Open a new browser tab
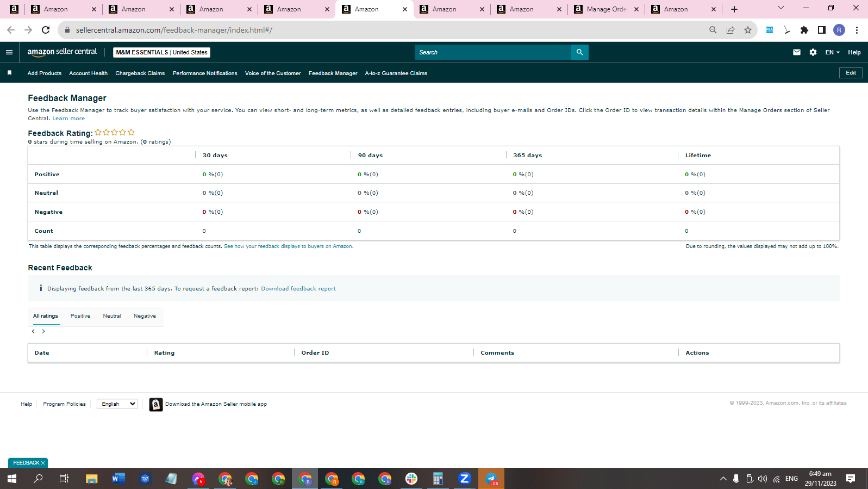The height and width of the screenshot is (489, 868). click(734, 9)
